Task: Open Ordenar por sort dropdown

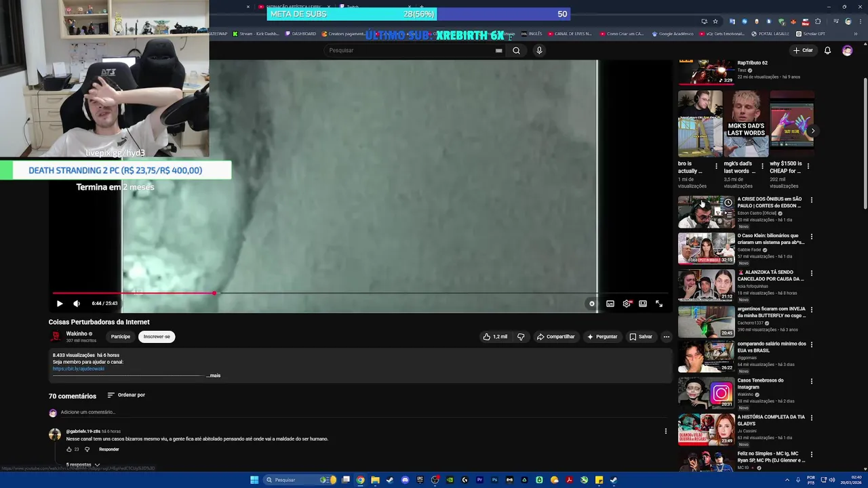Action: [x=126, y=395]
